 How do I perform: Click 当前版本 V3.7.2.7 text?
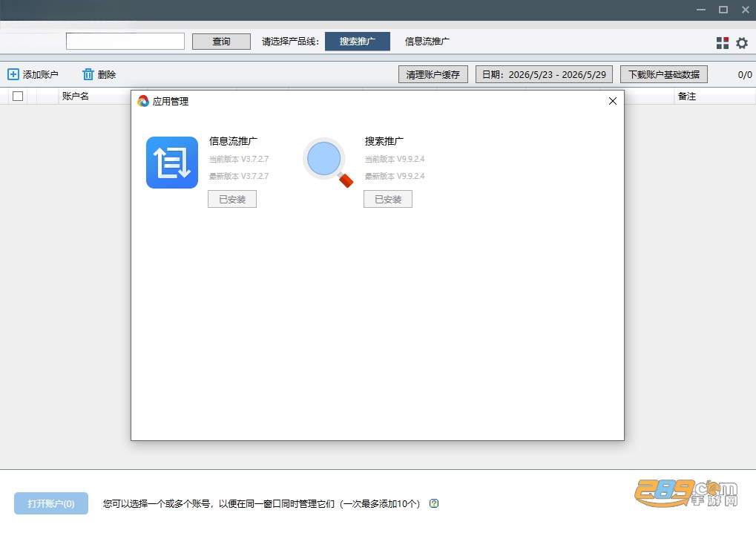pyautogui.click(x=239, y=159)
